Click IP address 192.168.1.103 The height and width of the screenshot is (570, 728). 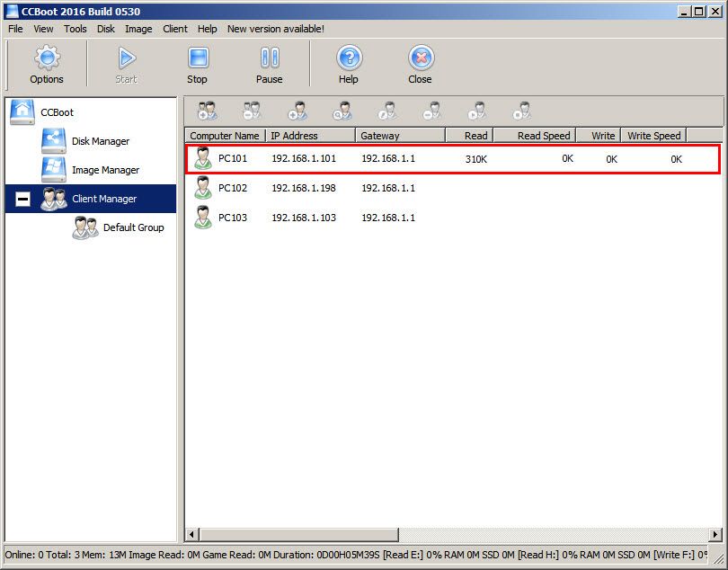[x=304, y=218]
